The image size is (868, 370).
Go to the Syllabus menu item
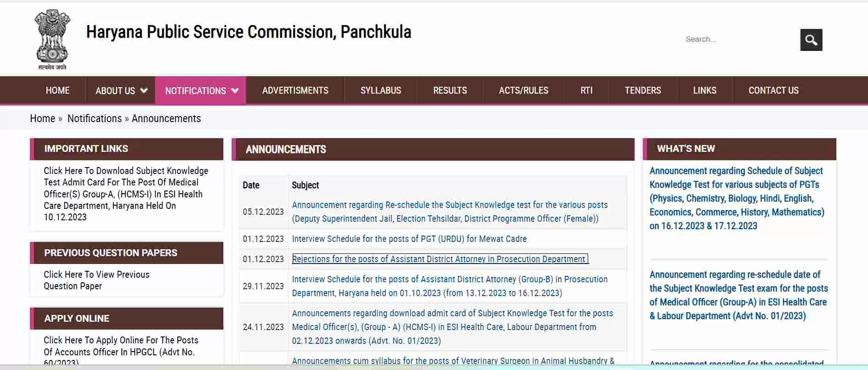[x=381, y=90]
